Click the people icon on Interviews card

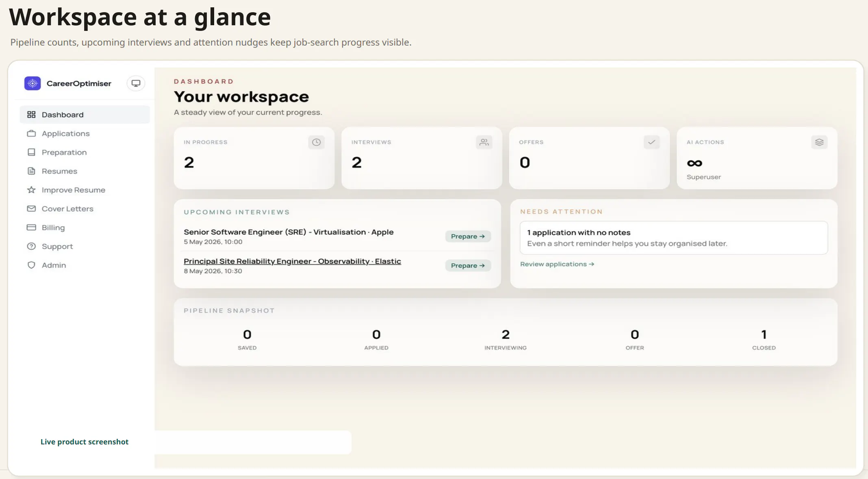[x=484, y=142]
